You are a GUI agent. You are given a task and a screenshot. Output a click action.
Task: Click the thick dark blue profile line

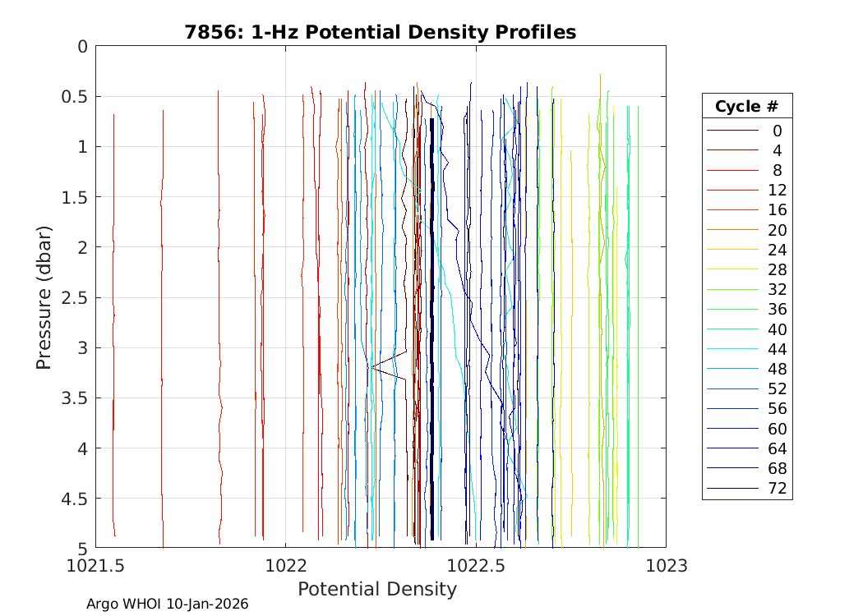tap(431, 329)
